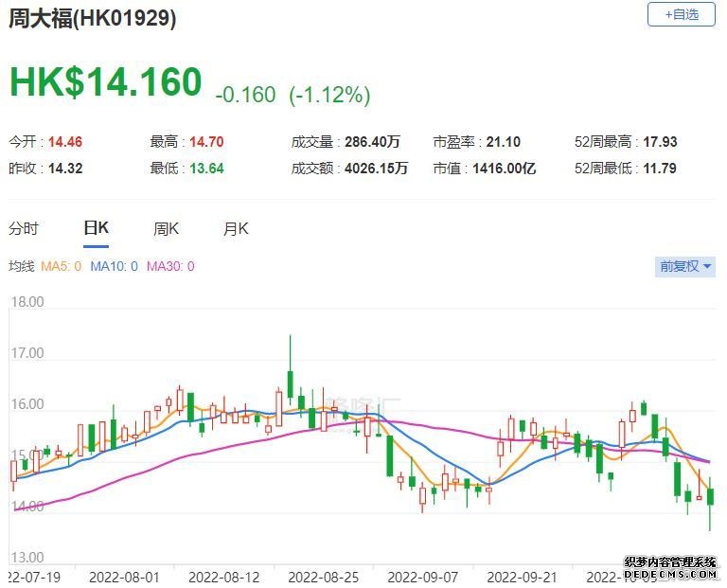
Task: Select the 日K chart tab
Action: [96, 228]
